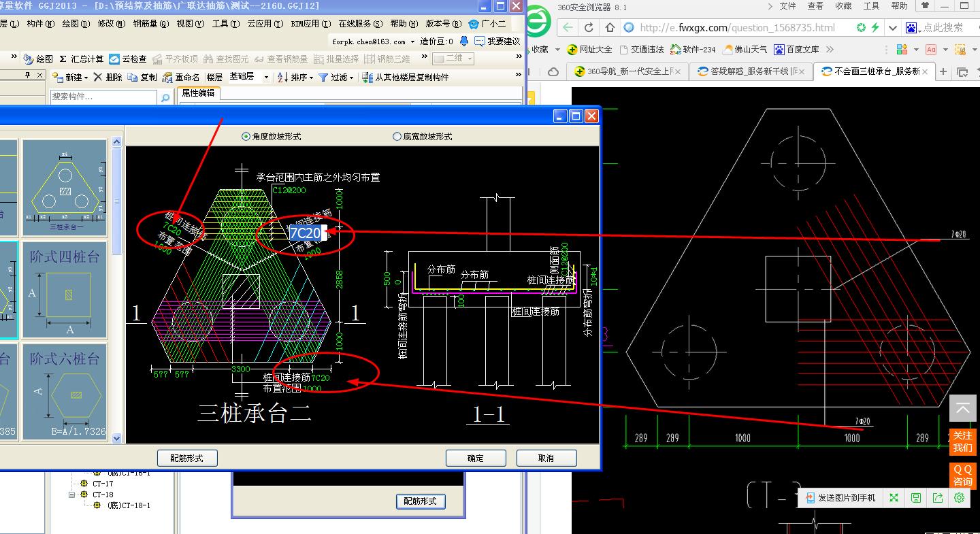Open 收藏 bookmarks dropdown arrow

point(557,50)
